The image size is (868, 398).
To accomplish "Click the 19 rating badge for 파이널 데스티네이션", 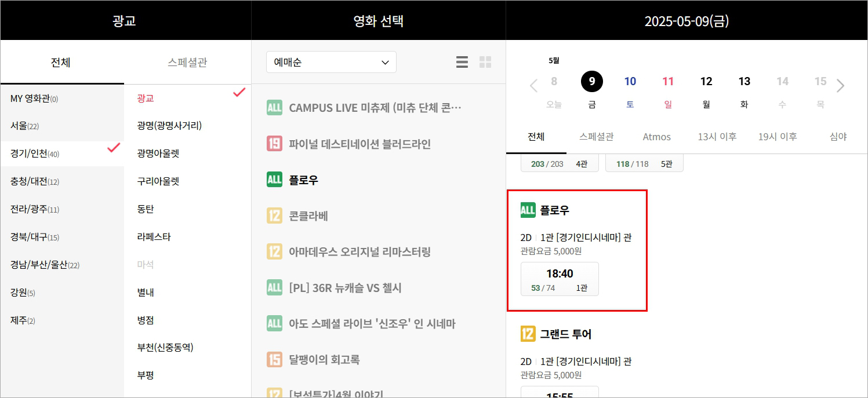I will 274,144.
